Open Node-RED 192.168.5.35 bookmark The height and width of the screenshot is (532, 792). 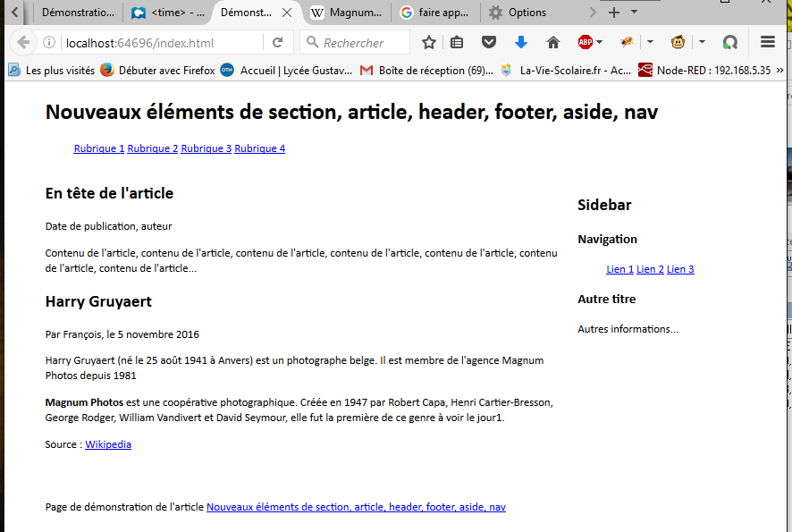704,71
